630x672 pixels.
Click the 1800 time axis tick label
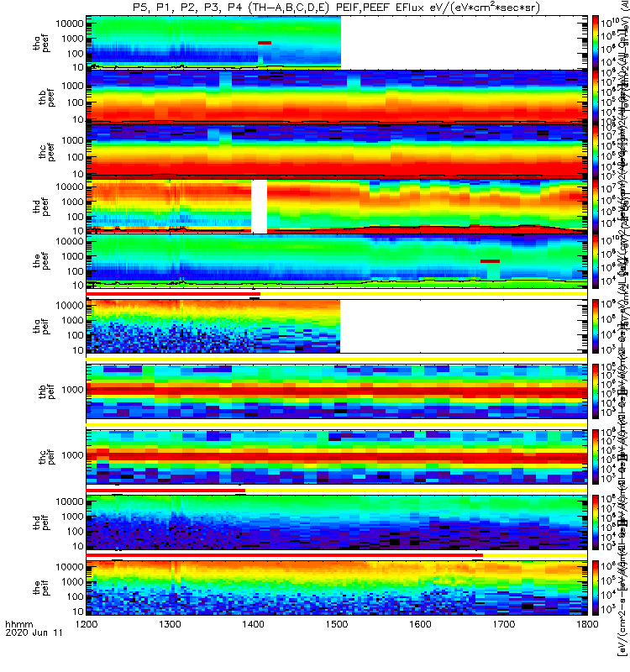587,624
